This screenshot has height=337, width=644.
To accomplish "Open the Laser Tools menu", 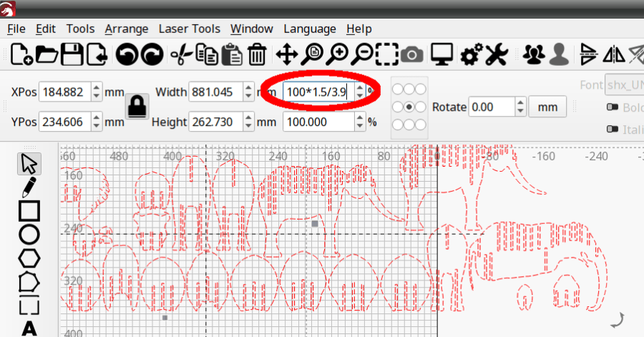I will (190, 29).
